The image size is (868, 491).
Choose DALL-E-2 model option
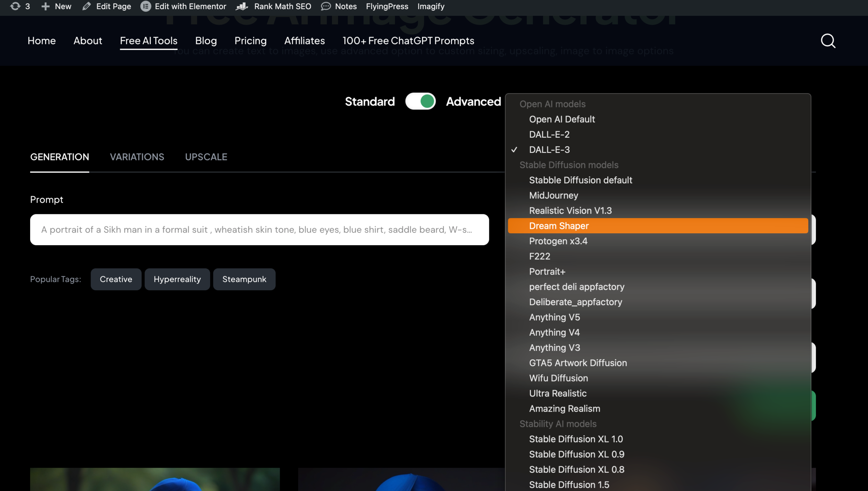point(549,135)
